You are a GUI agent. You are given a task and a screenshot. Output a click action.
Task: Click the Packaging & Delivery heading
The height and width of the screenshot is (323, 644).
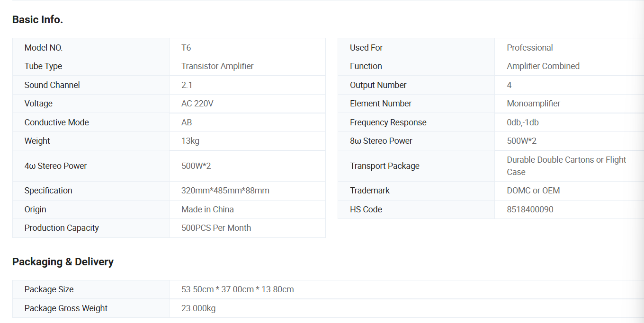[63, 262]
